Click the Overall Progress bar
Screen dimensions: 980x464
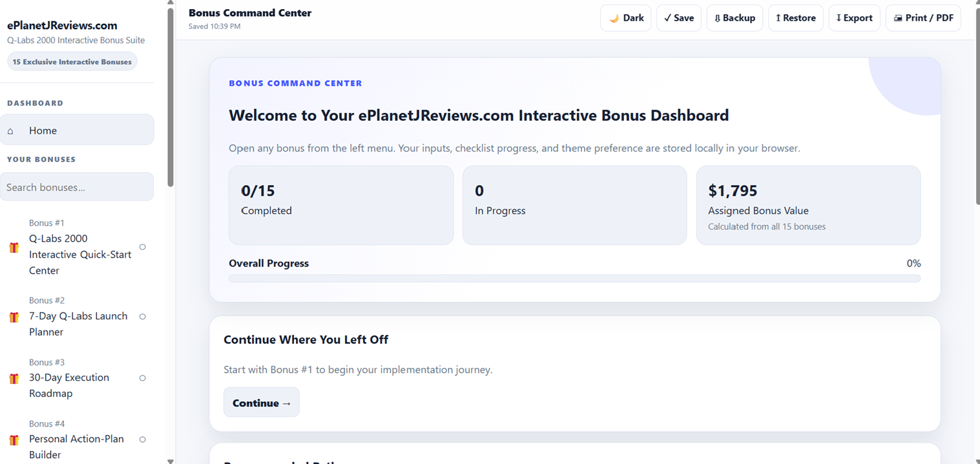point(574,279)
